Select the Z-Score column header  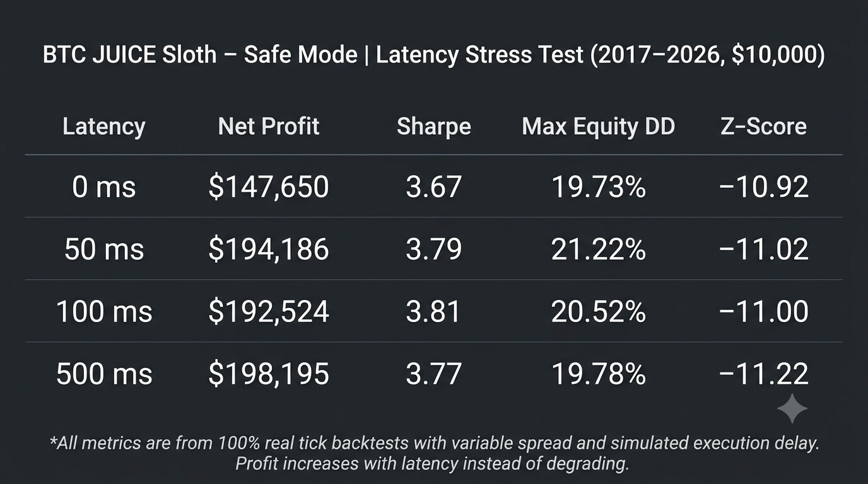click(763, 127)
